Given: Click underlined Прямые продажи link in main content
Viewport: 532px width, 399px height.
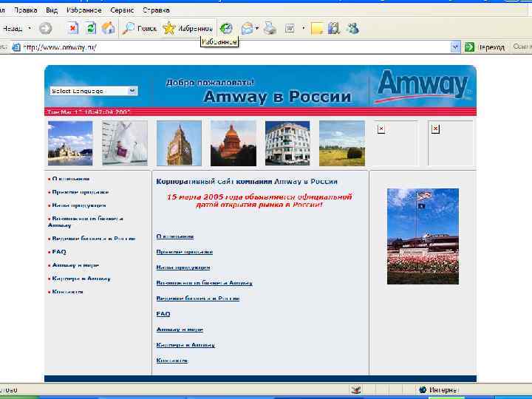Looking at the screenshot, I should coord(184,252).
